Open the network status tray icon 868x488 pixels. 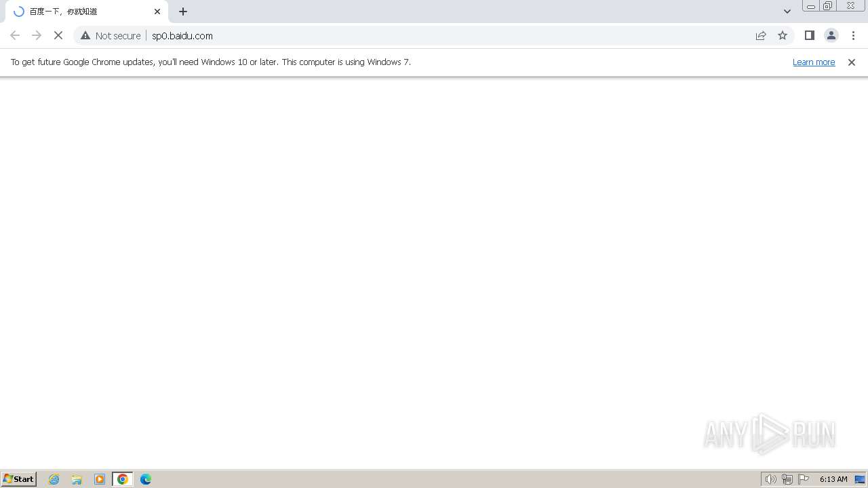[x=787, y=479]
